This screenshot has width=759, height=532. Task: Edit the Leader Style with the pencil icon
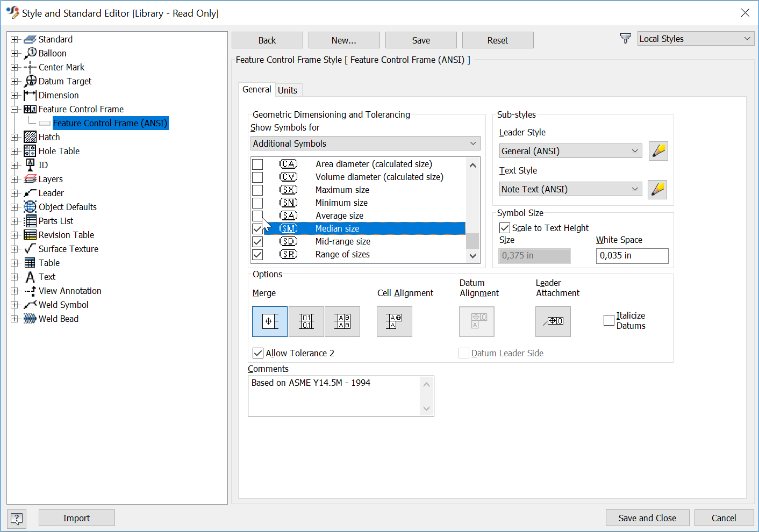pos(658,150)
